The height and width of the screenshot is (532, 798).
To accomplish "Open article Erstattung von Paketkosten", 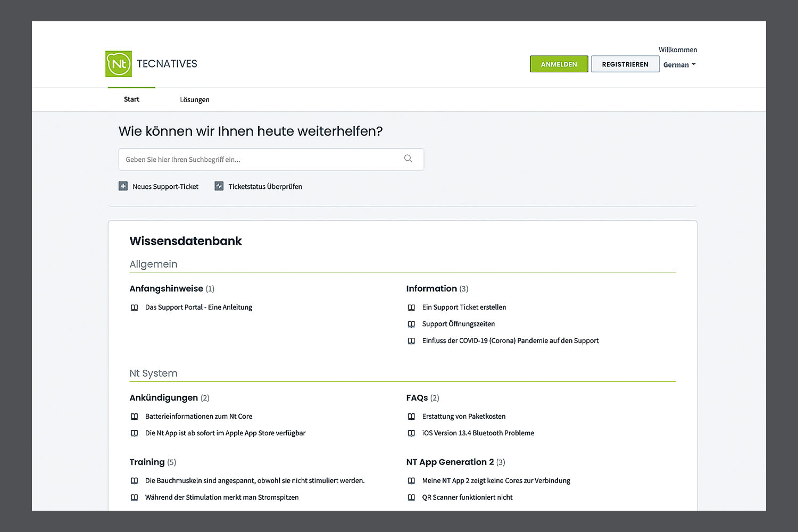I will point(464,417).
